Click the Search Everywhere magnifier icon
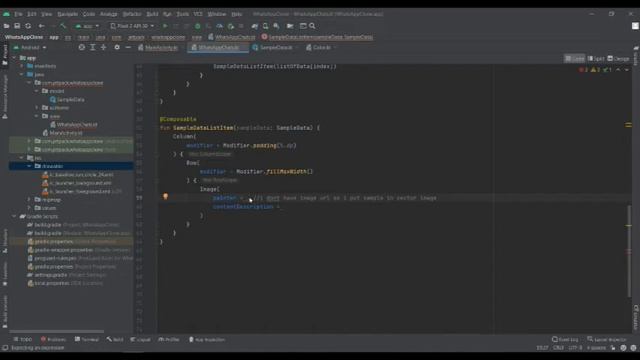640x360 pixels. click(x=312, y=26)
